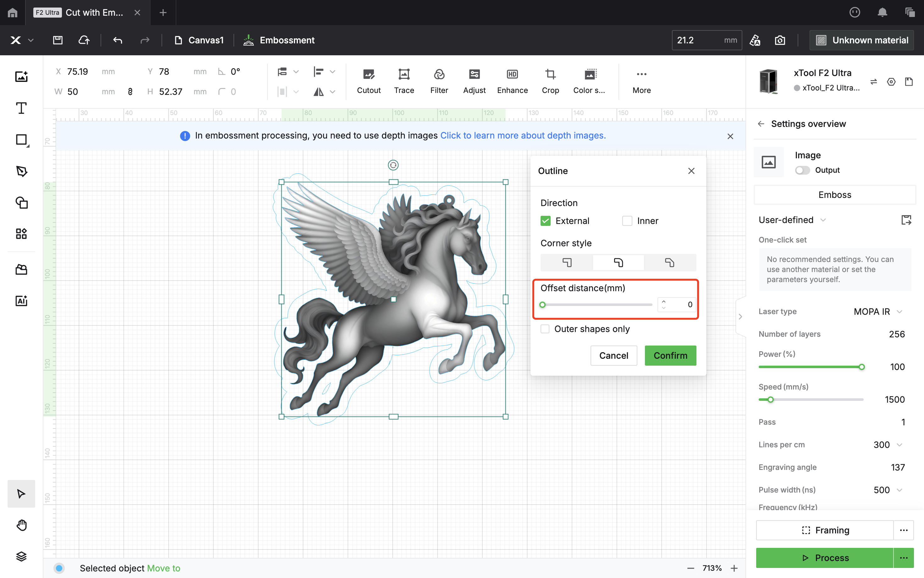Screen dimensions: 924x578
Task: Click the cloud upload icon
Action: pos(84,40)
